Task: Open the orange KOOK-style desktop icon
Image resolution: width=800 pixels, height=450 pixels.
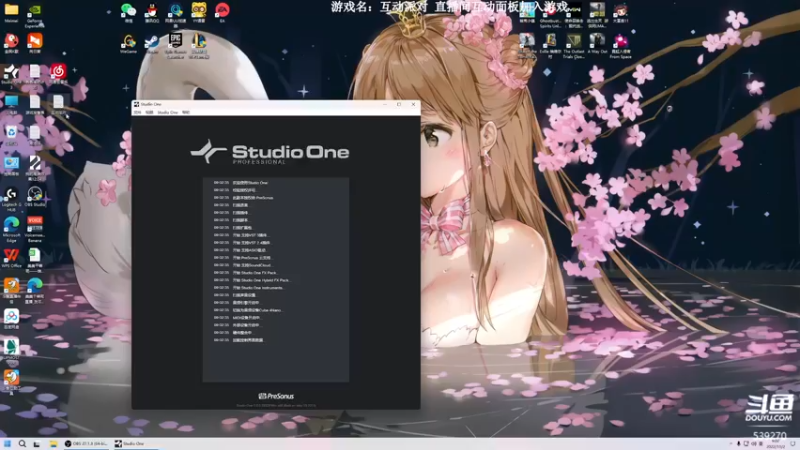Action: (35, 44)
